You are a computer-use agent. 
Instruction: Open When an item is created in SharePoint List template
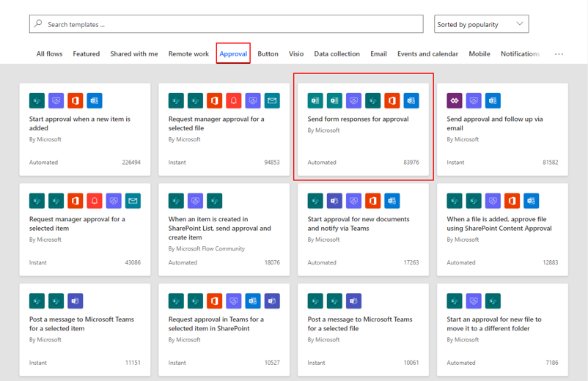coord(224,229)
